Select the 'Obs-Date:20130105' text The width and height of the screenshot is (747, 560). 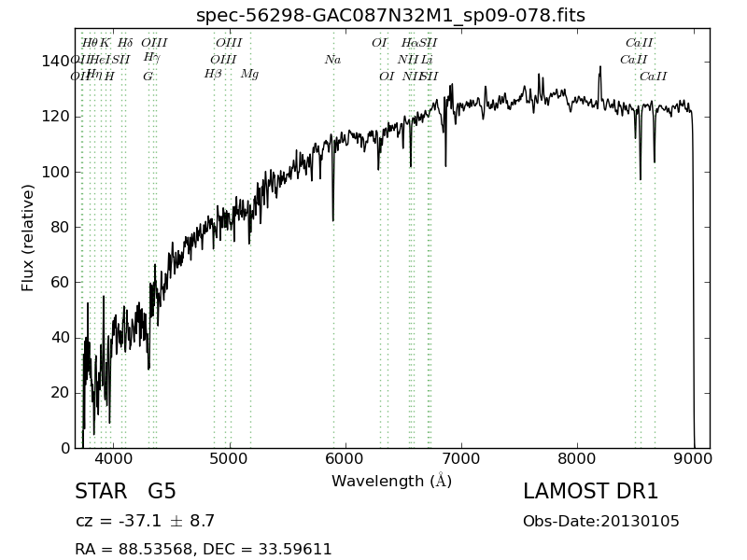click(x=601, y=521)
